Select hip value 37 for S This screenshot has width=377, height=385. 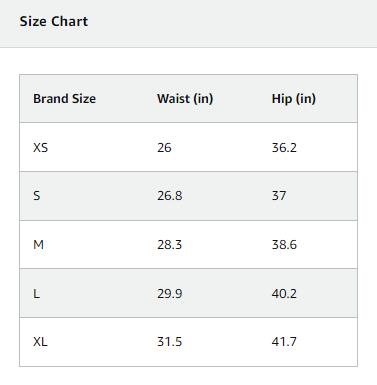coord(279,196)
